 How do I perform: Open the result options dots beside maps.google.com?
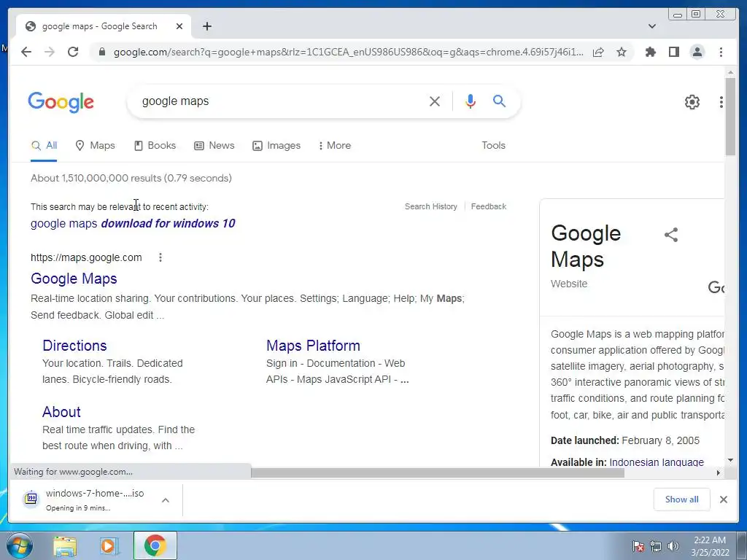(x=160, y=257)
